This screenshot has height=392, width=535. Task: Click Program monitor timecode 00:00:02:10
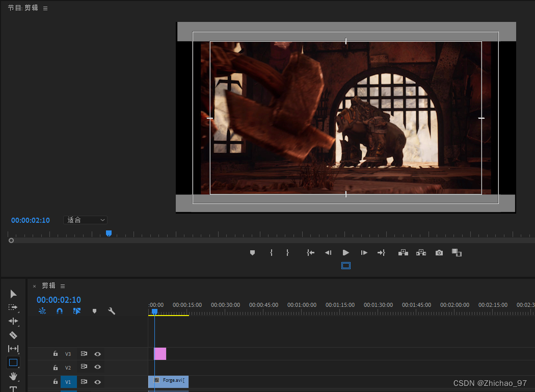(31, 220)
